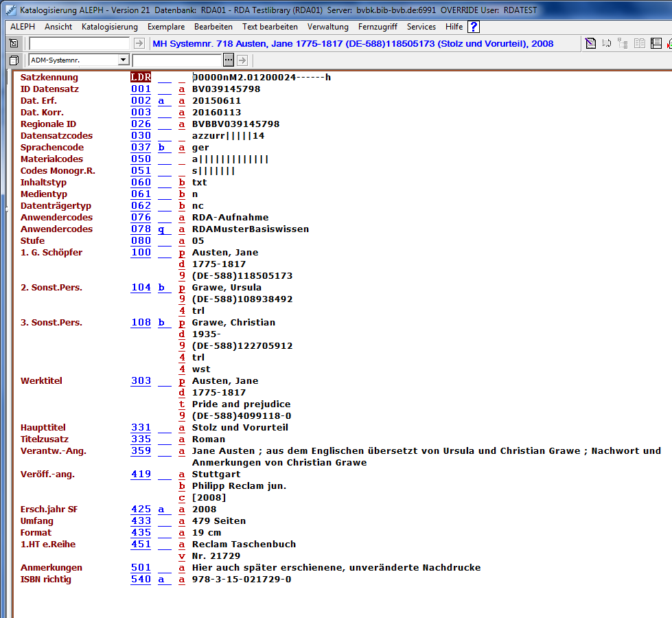This screenshot has height=618, width=672.
Task: Click the lined list view icon in right toolbar
Action: [656, 43]
